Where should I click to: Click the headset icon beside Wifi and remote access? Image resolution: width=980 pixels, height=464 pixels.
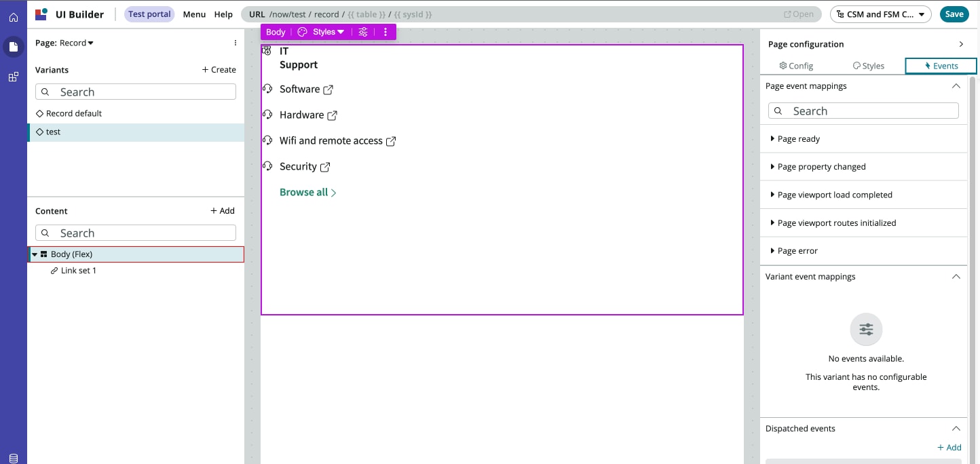pos(267,140)
